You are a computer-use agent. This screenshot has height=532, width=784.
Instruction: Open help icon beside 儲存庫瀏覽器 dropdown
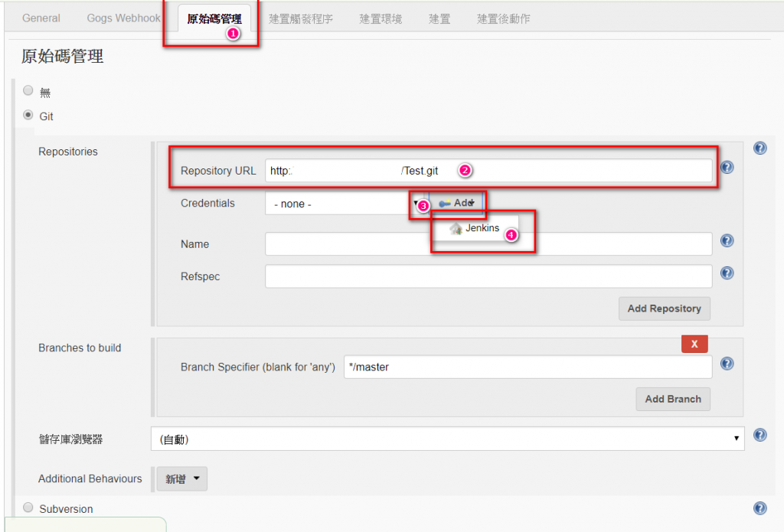pyautogui.click(x=759, y=435)
